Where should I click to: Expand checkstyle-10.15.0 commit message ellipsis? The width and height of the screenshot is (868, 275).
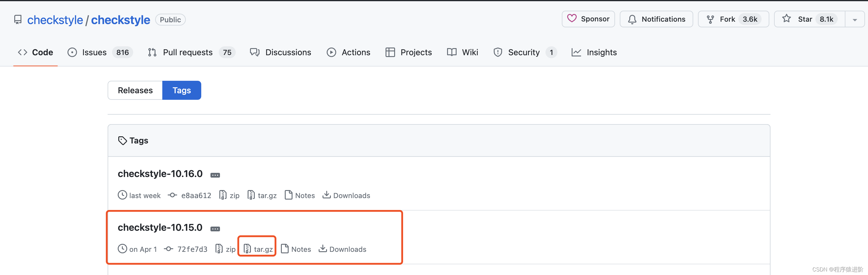[x=215, y=229]
